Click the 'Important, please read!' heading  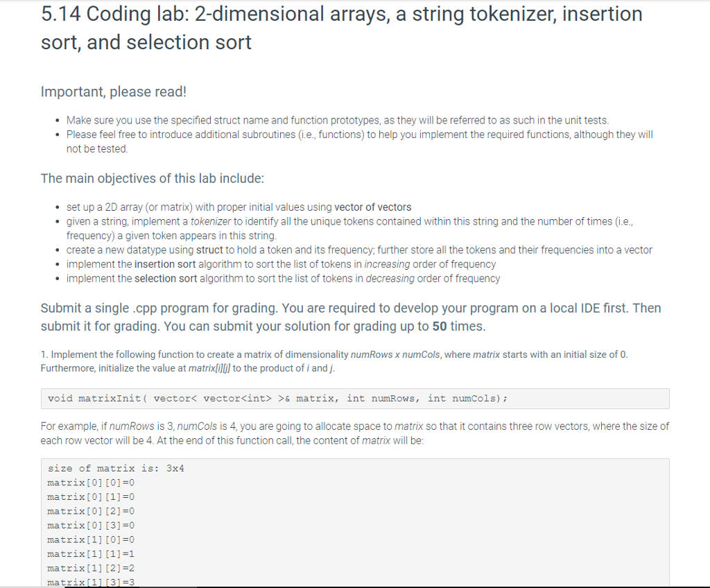(114, 92)
